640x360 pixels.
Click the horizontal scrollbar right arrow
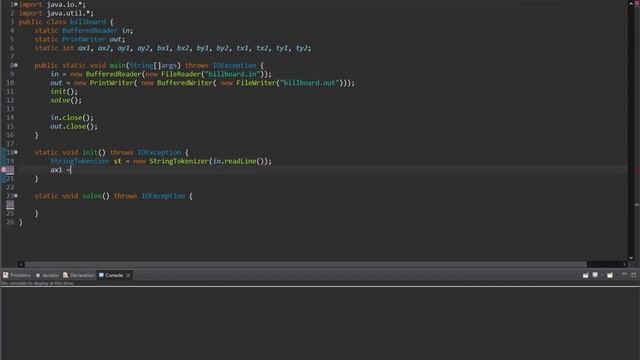click(x=624, y=264)
